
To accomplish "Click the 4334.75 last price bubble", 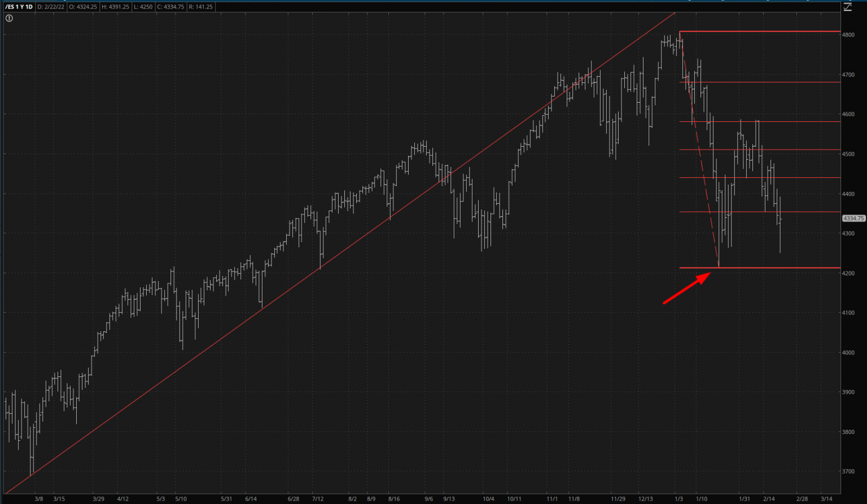I will 853,218.
